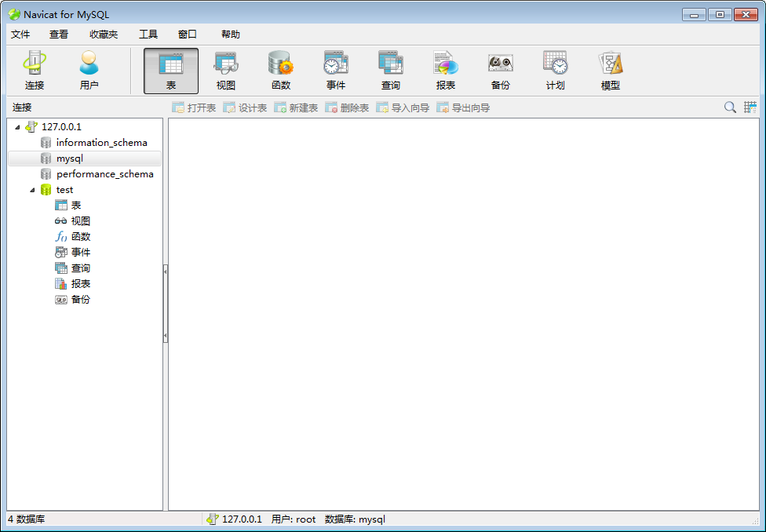Click the 表 table icon under test
The image size is (766, 532).
pyautogui.click(x=61, y=205)
